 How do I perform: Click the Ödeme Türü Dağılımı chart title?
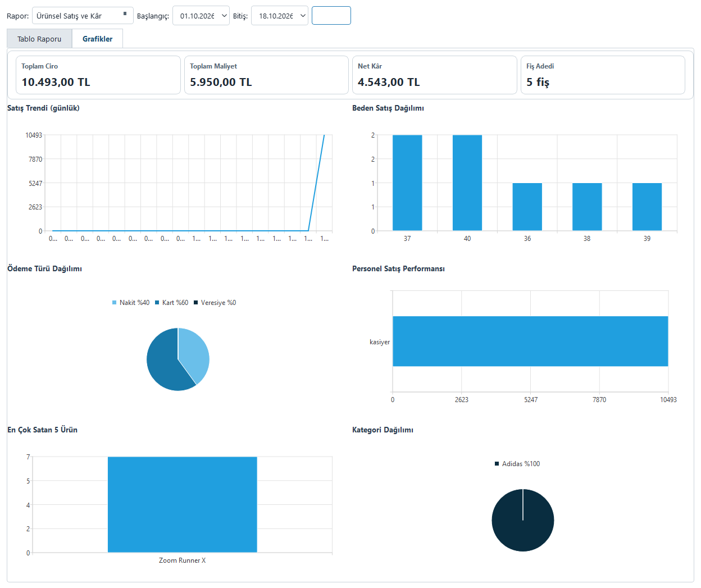point(45,268)
